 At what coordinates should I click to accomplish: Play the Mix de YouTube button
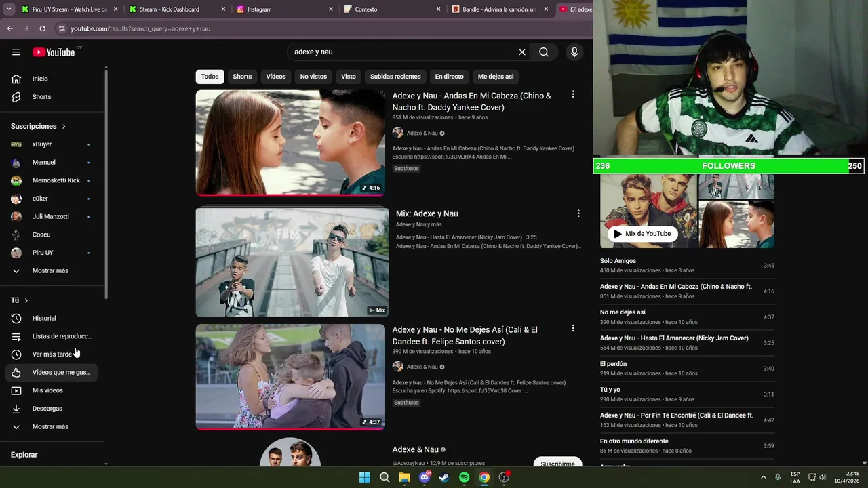[x=642, y=234]
